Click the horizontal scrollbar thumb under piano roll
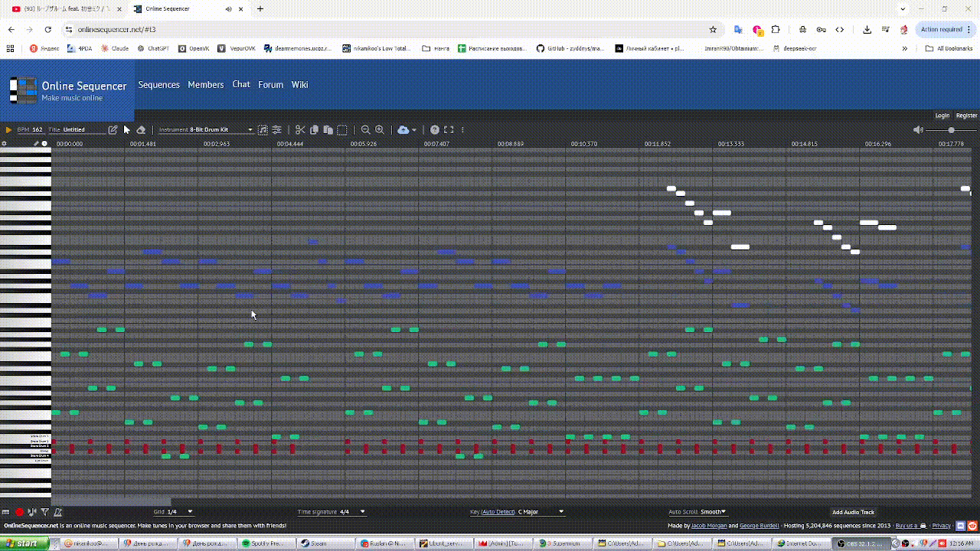Screen dimensions: 980x551 pyautogui.click(x=112, y=501)
